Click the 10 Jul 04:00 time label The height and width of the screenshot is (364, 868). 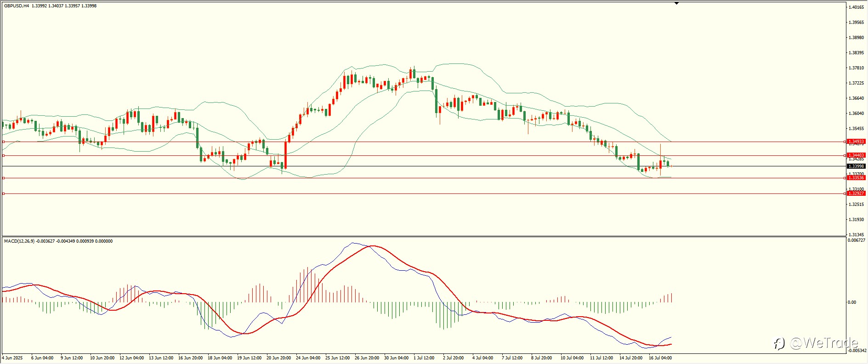tap(572, 358)
